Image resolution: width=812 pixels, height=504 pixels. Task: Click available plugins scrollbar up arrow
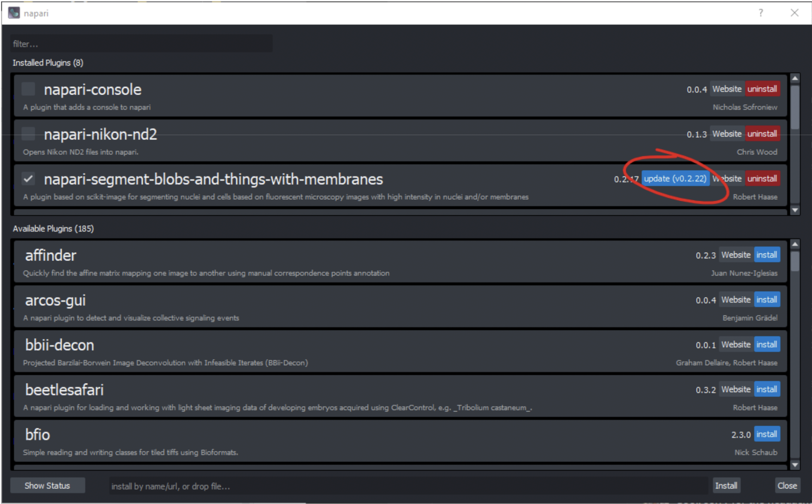coord(795,244)
